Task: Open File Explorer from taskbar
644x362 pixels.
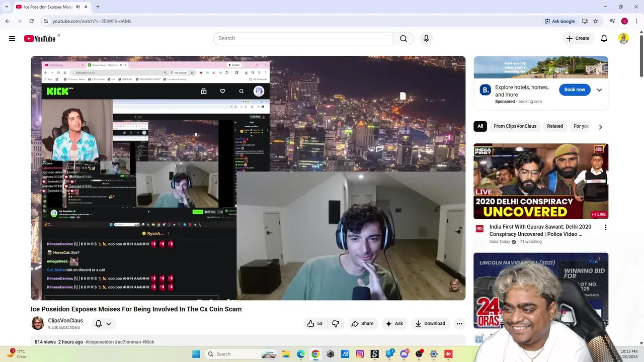Action: [x=286, y=354]
